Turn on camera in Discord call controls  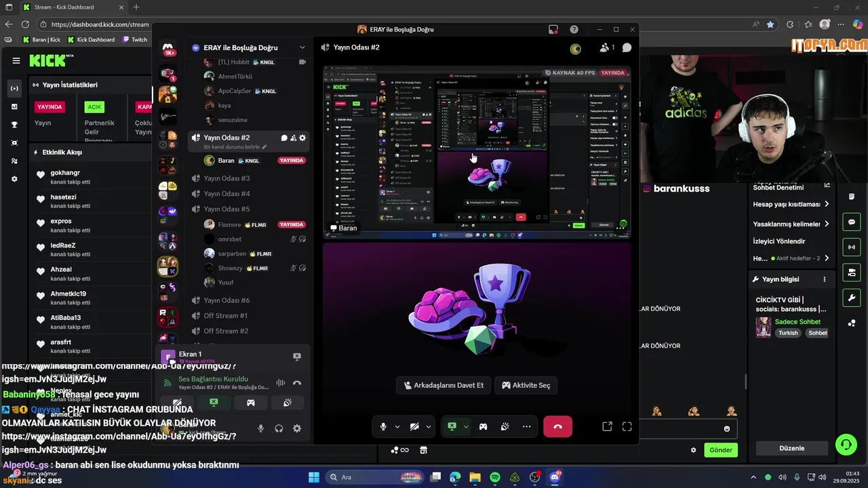click(414, 426)
